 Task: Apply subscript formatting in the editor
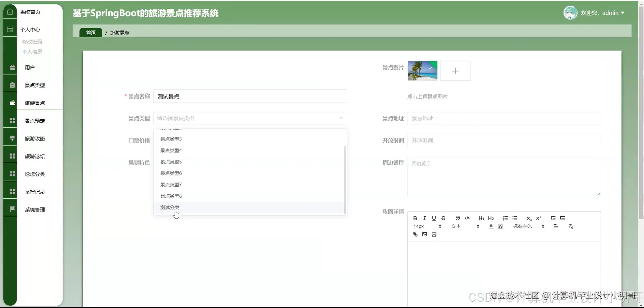click(x=528, y=219)
